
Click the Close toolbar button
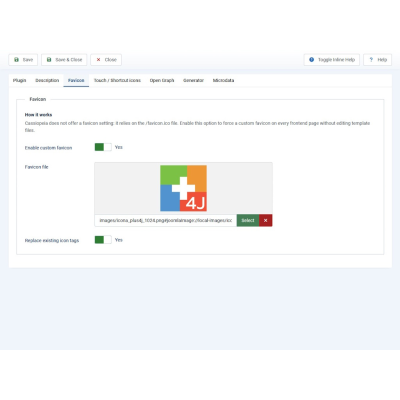coord(106,60)
